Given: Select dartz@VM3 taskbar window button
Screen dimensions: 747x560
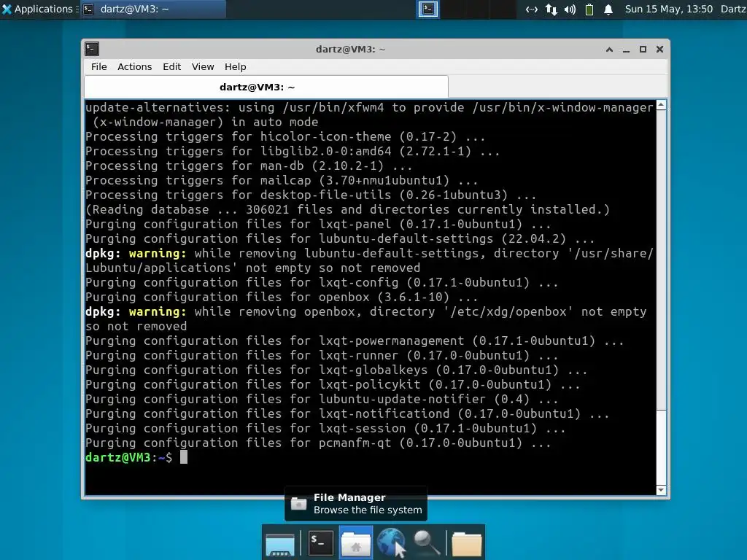Looking at the screenshot, I should coord(152,9).
